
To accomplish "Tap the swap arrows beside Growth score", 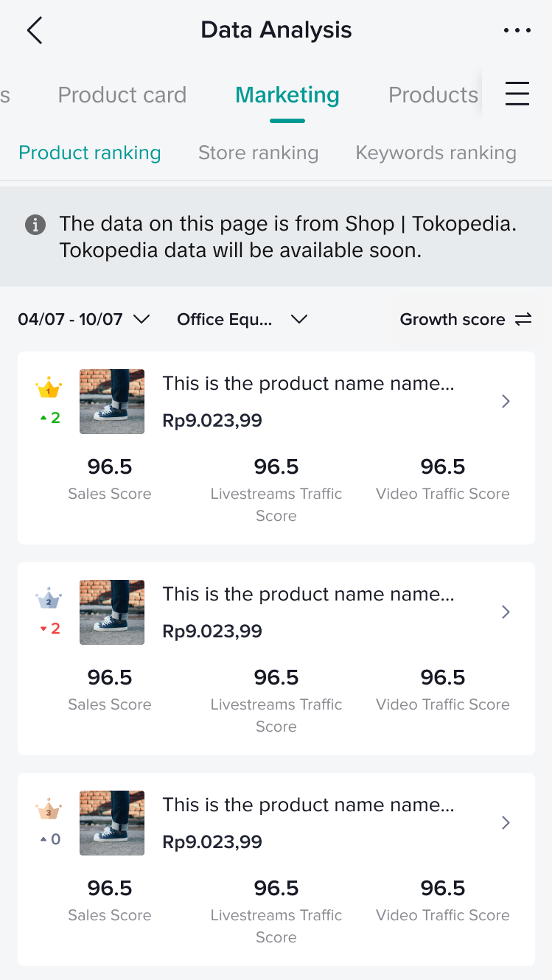I will click(523, 320).
